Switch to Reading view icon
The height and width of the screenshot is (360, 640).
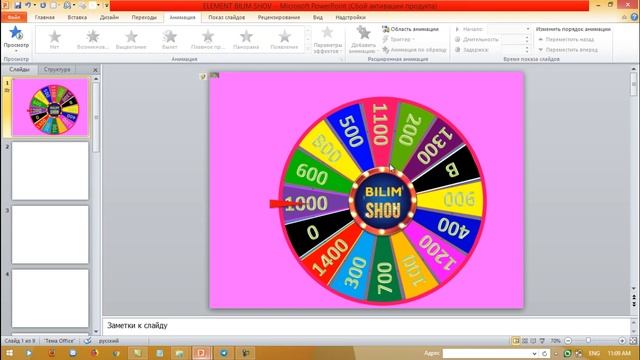[x=533, y=341]
